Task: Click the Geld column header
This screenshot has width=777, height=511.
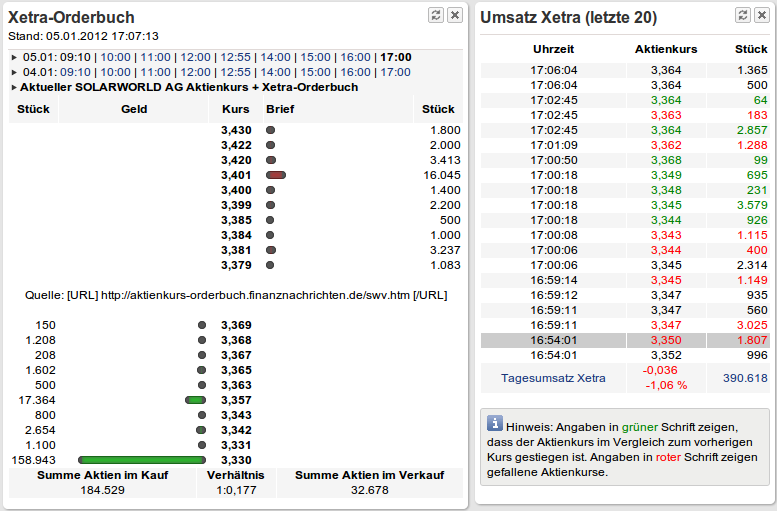Action: click(x=134, y=109)
